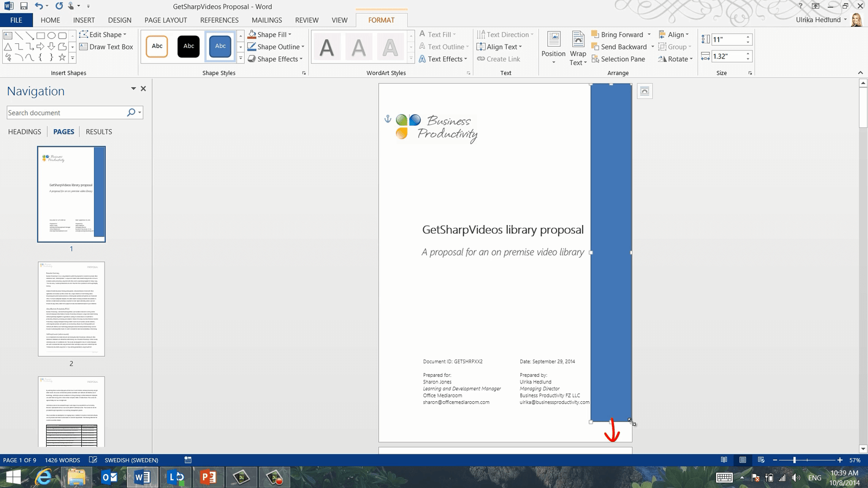Open the Shape Outline dropdown
This screenshot has height=488, width=868.
[276, 47]
